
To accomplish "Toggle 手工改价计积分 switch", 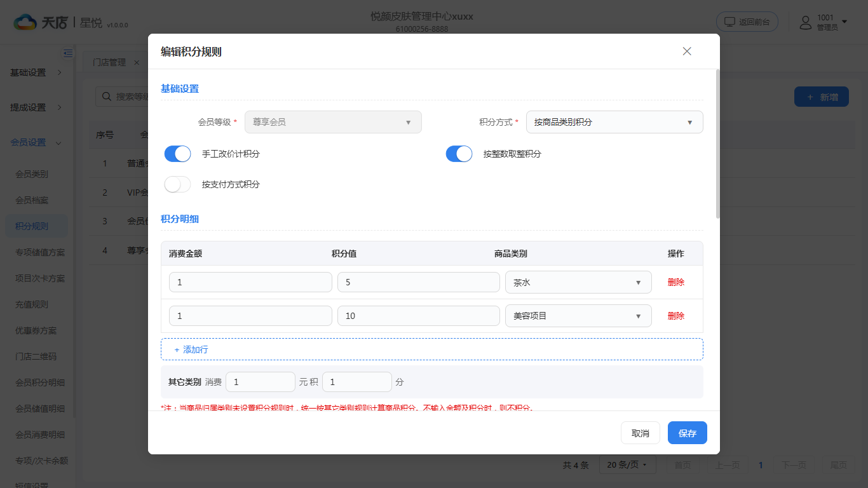I will click(178, 154).
